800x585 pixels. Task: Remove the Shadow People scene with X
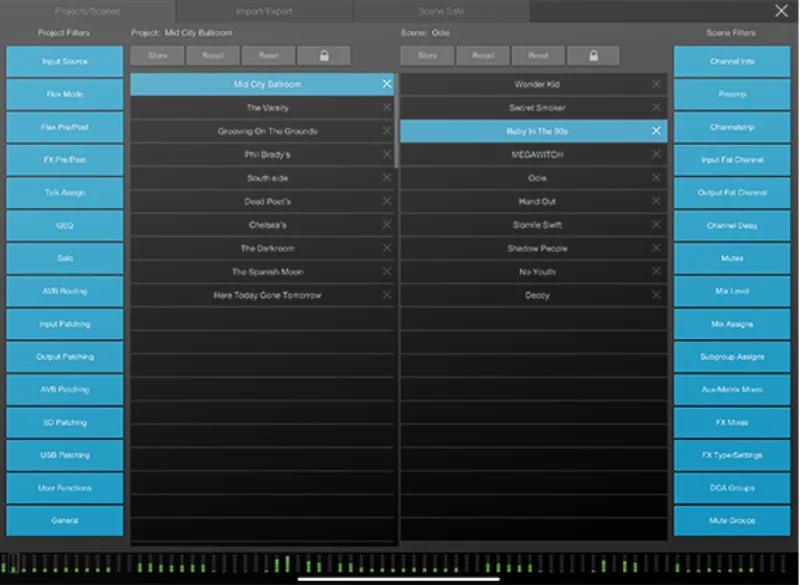tap(656, 248)
